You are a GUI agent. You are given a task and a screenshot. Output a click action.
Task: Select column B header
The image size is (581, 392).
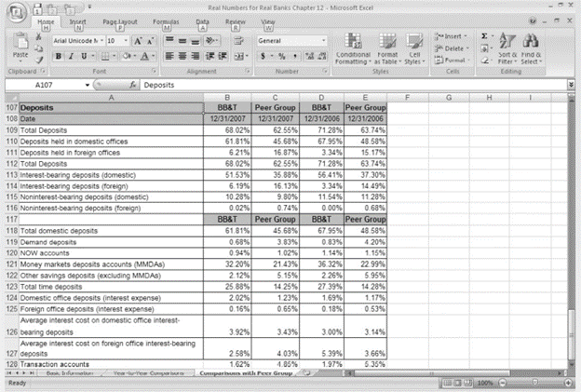(227, 98)
